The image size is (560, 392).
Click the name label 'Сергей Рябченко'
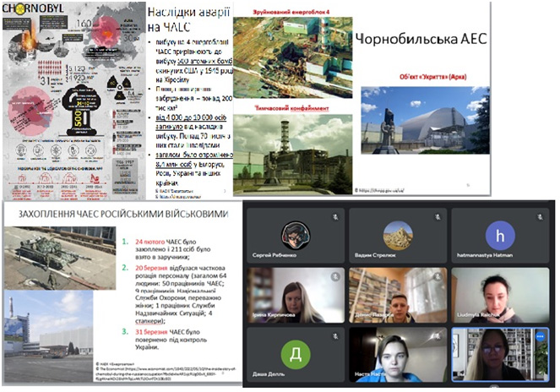pyautogui.click(x=275, y=255)
